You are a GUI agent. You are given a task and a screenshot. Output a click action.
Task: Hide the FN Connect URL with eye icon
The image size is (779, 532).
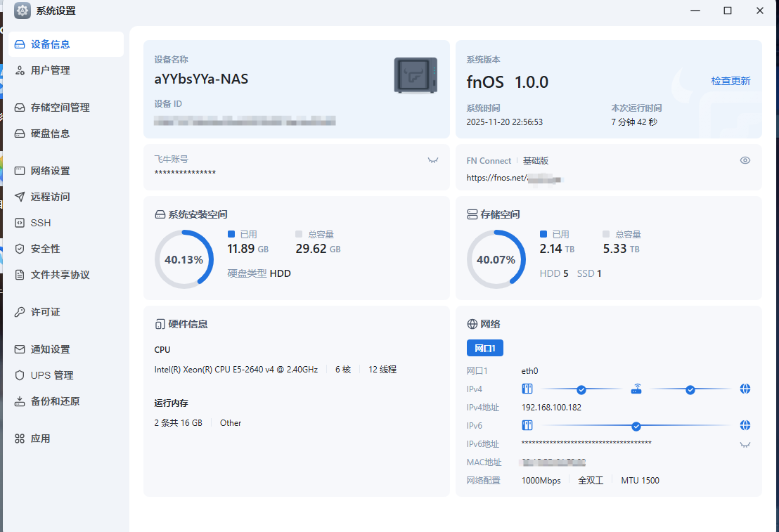(x=745, y=160)
